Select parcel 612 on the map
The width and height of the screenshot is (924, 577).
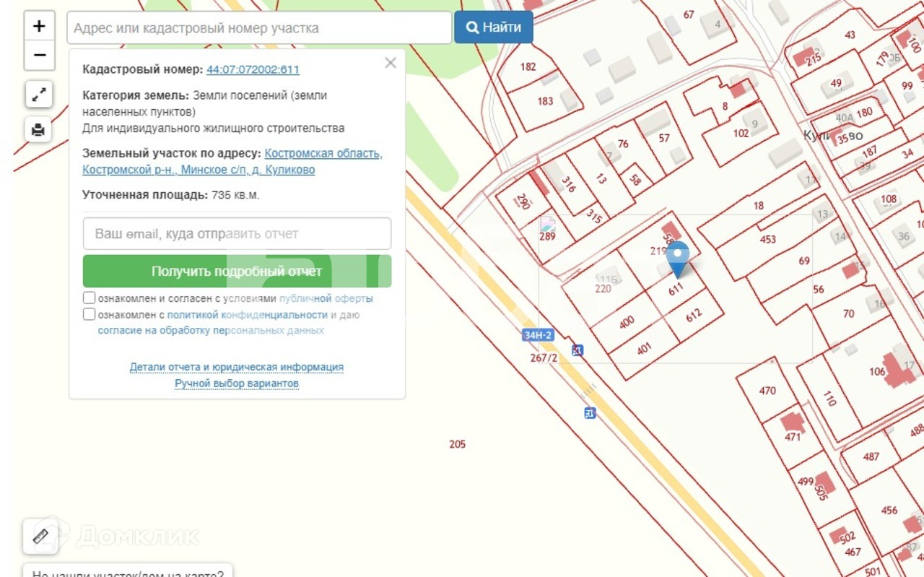pyautogui.click(x=694, y=316)
